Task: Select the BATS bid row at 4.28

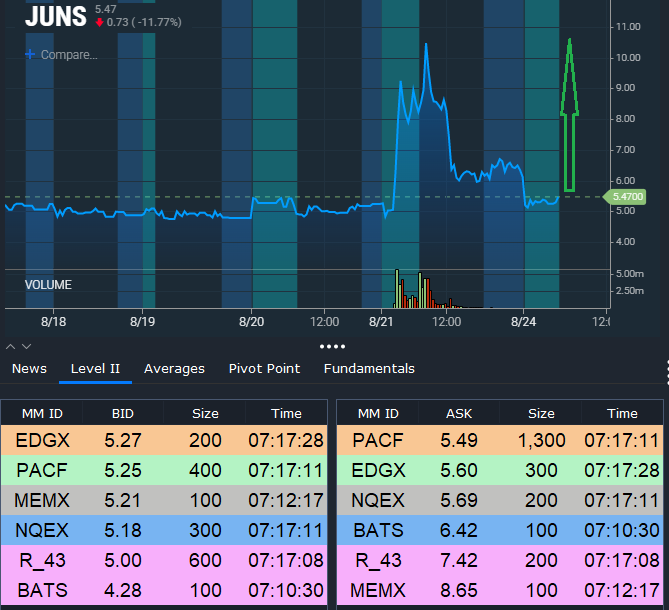Action: tap(164, 590)
